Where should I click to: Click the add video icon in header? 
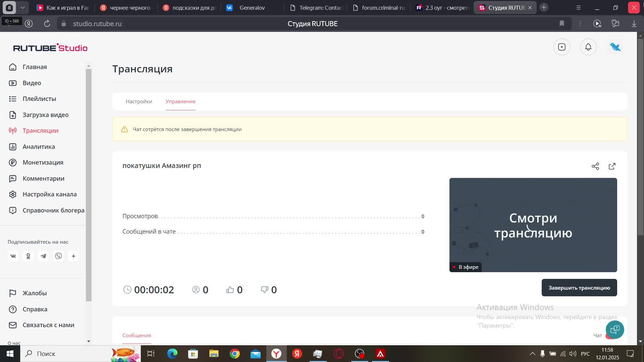(562, 47)
